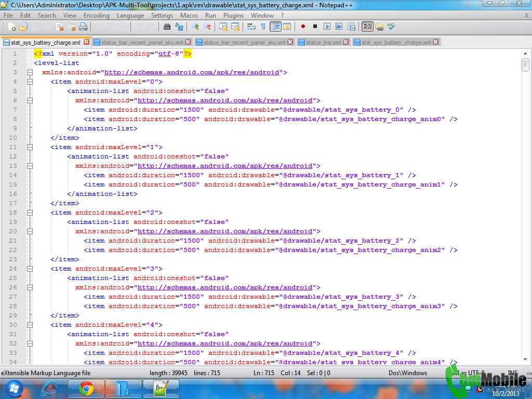This screenshot has width=532, height=399.
Task: Collapse the maxLevel="1" item on line 11
Action: pos(30,147)
